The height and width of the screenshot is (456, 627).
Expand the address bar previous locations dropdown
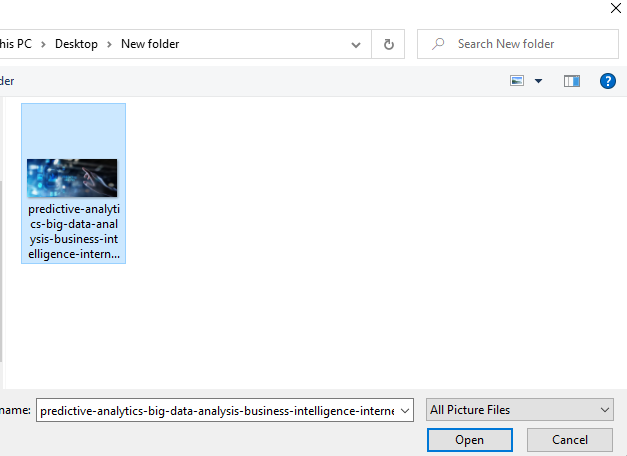point(357,44)
